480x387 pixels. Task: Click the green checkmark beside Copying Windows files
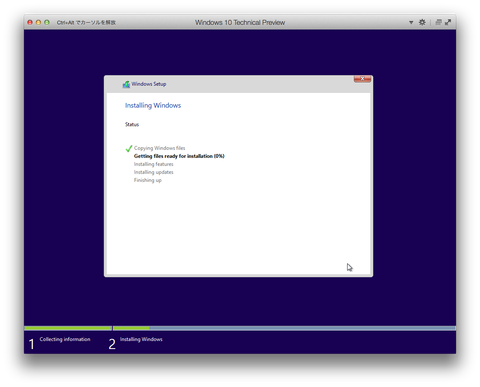tap(129, 148)
